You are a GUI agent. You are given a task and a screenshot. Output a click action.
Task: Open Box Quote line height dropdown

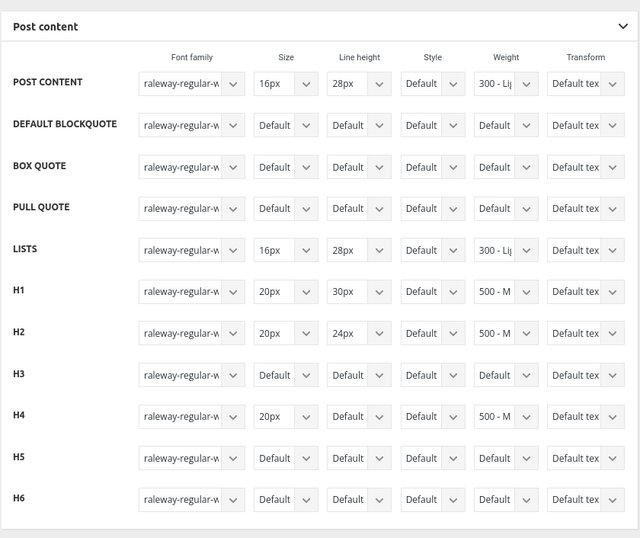pos(359,167)
